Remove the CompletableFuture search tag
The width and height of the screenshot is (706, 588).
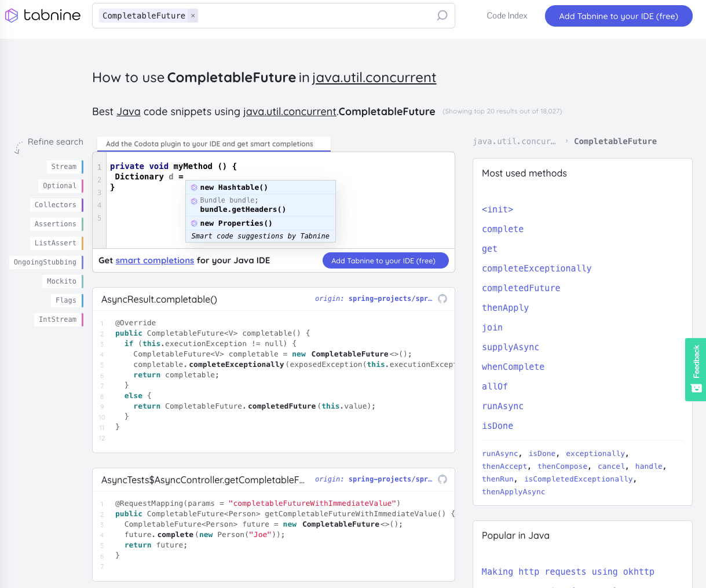pyautogui.click(x=193, y=16)
